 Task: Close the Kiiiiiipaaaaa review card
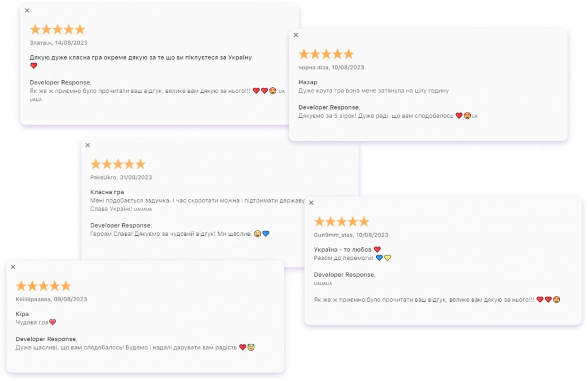tap(13, 267)
